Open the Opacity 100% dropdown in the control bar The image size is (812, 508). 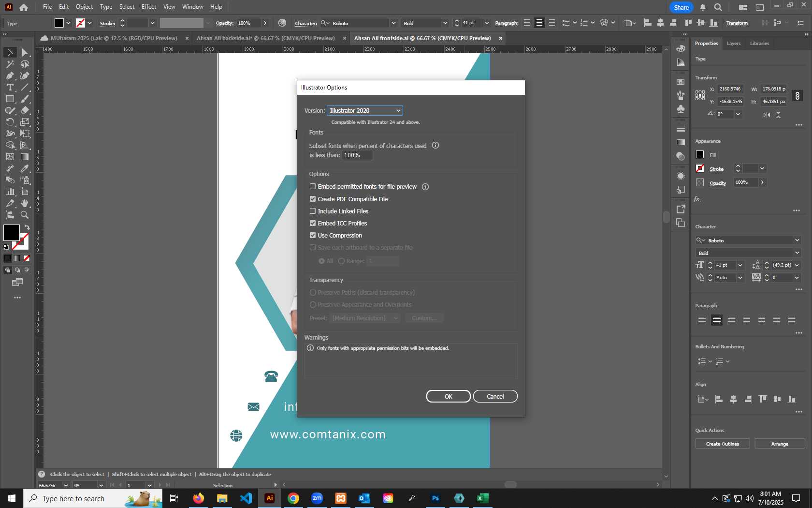pyautogui.click(x=265, y=23)
